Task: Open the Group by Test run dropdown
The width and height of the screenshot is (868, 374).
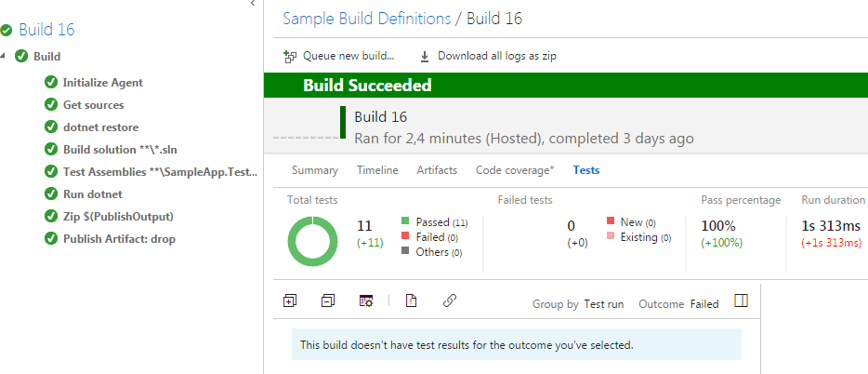Action: (603, 304)
